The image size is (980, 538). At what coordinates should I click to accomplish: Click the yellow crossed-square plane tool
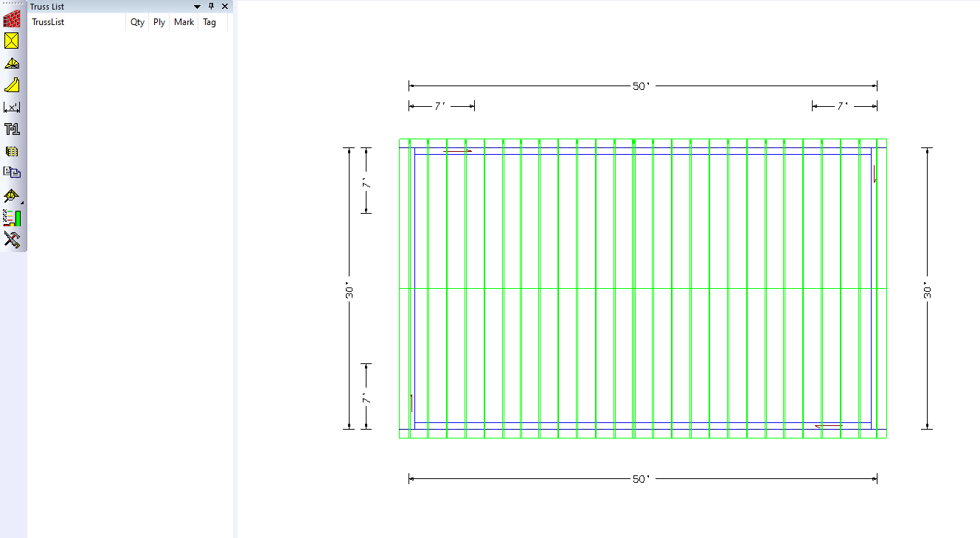(12, 41)
